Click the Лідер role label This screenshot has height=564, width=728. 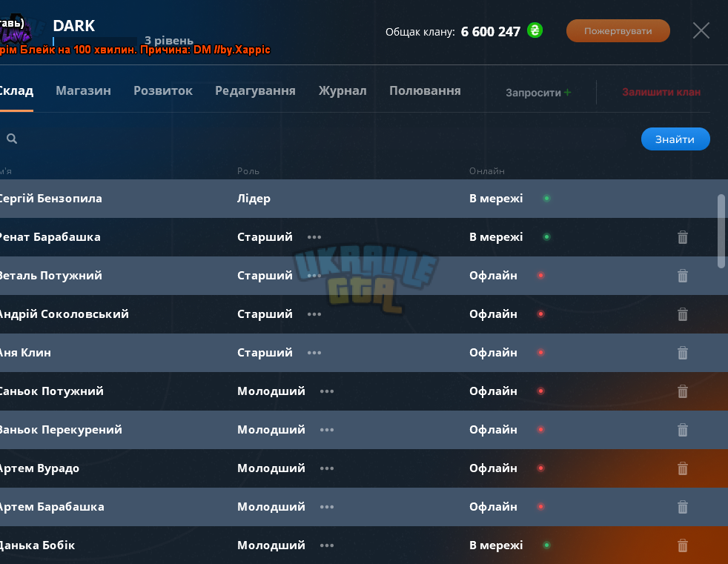pos(254,199)
